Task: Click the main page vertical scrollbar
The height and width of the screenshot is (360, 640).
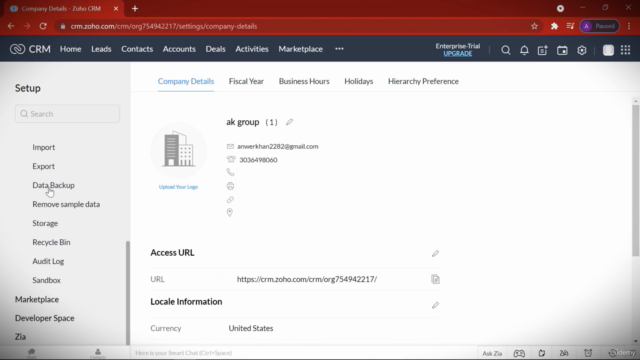Action: 636,181
